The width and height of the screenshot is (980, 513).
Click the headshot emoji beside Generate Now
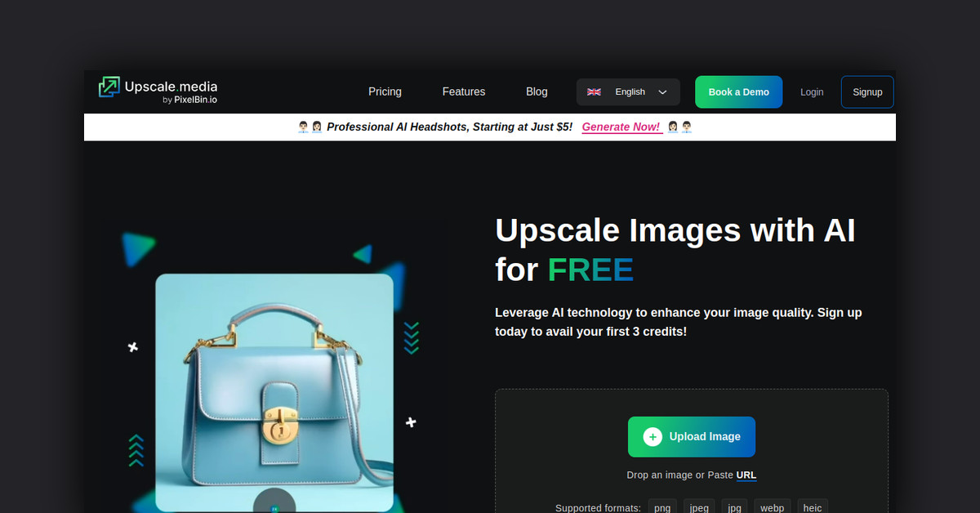click(671, 127)
